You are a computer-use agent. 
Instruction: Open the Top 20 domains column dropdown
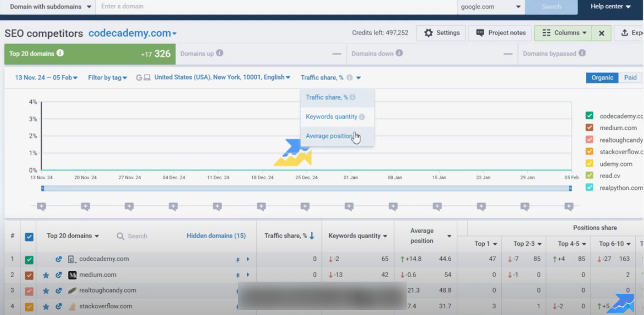coord(72,236)
